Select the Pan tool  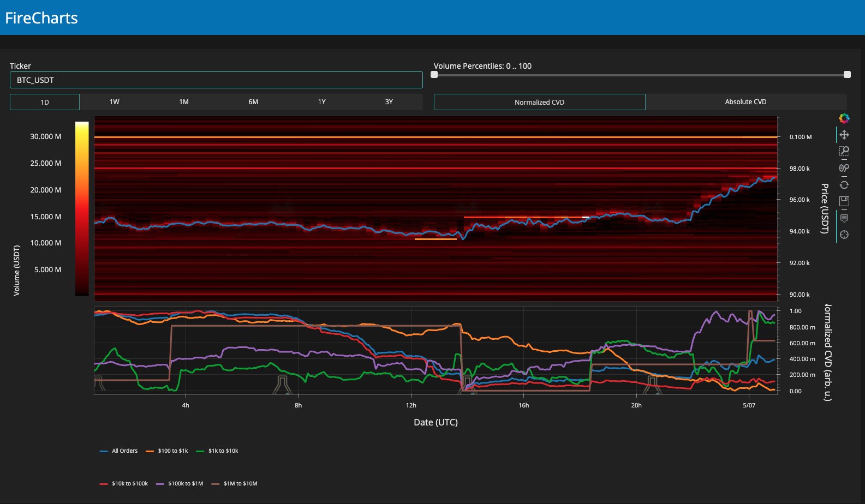(x=844, y=135)
